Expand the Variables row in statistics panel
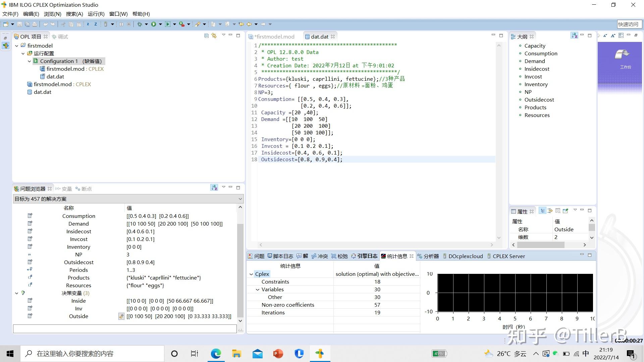The image size is (644, 362). [x=257, y=289]
